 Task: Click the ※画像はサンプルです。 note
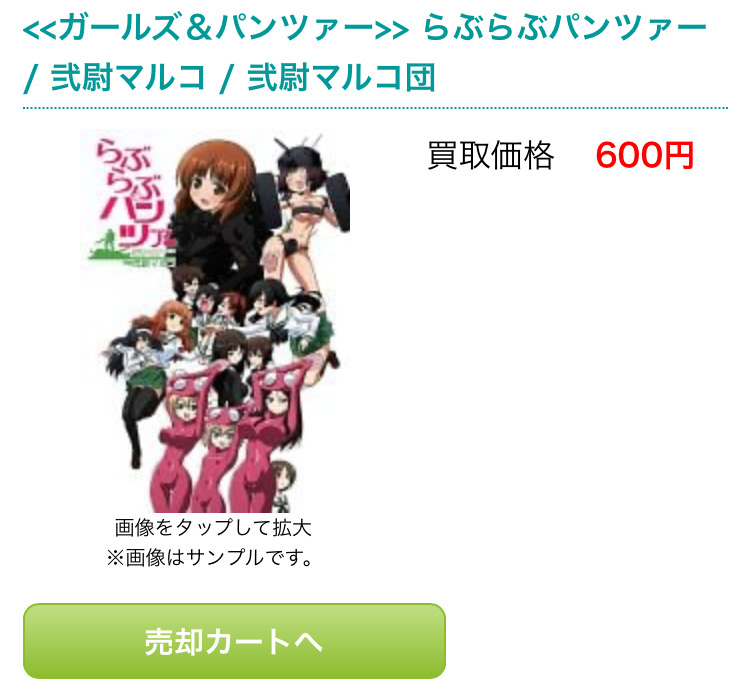pyautogui.click(x=210, y=557)
